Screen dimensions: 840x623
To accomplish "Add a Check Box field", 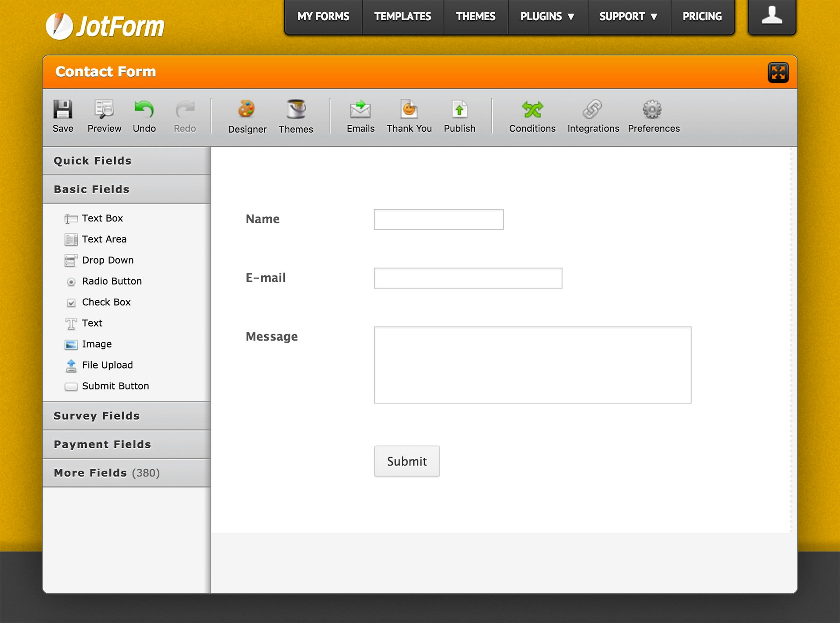I will 106,302.
